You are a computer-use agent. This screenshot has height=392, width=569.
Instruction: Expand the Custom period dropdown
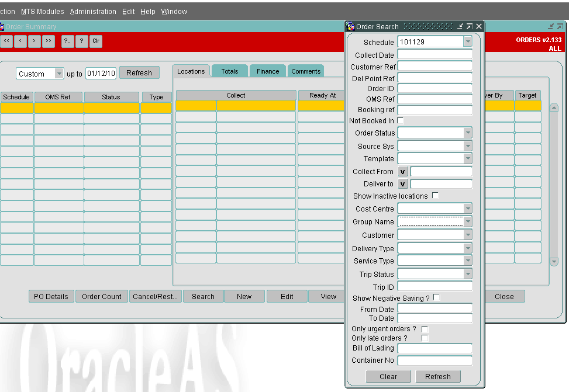pyautogui.click(x=59, y=74)
